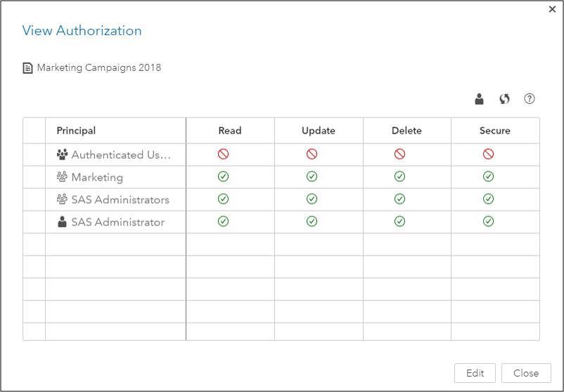This screenshot has height=392, width=564.
Task: Click the SAS Administrator user icon
Action: pos(62,222)
